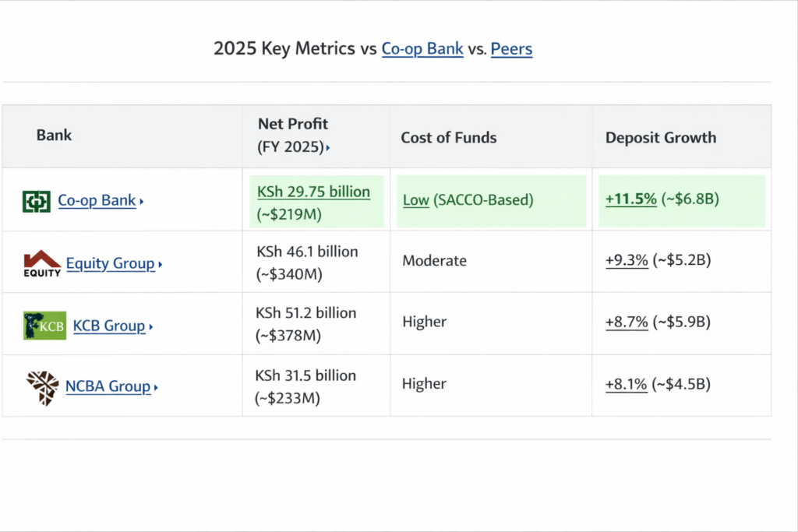Open the NCBA Group link
Screen dimensions: 798x532
pos(108,386)
